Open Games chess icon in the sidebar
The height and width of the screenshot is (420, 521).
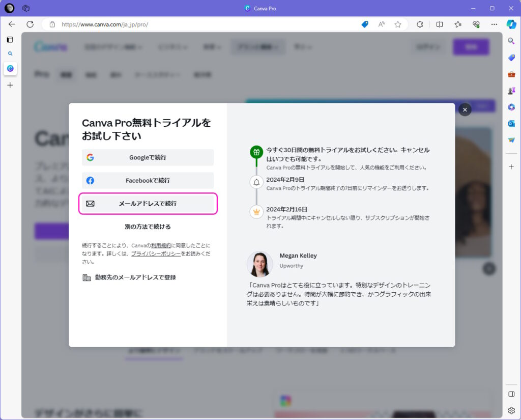[511, 91]
